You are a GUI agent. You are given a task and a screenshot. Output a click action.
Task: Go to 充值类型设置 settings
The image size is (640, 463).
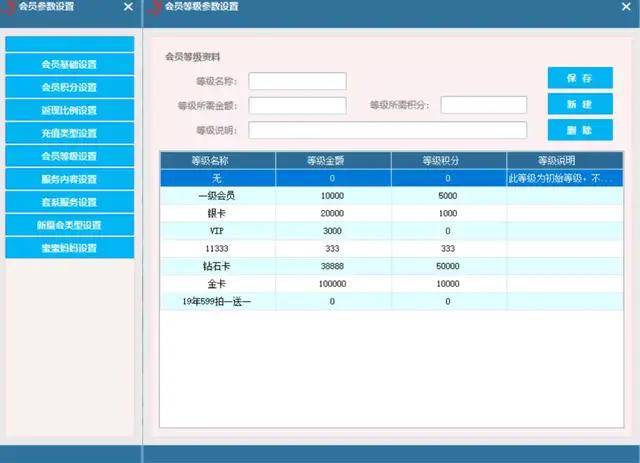tap(69, 133)
